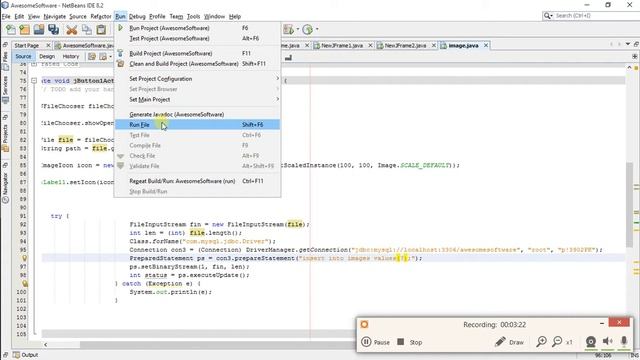Viewport: 640px width, 360px height.
Task: Switch editor to Source view
Action: click(23, 56)
